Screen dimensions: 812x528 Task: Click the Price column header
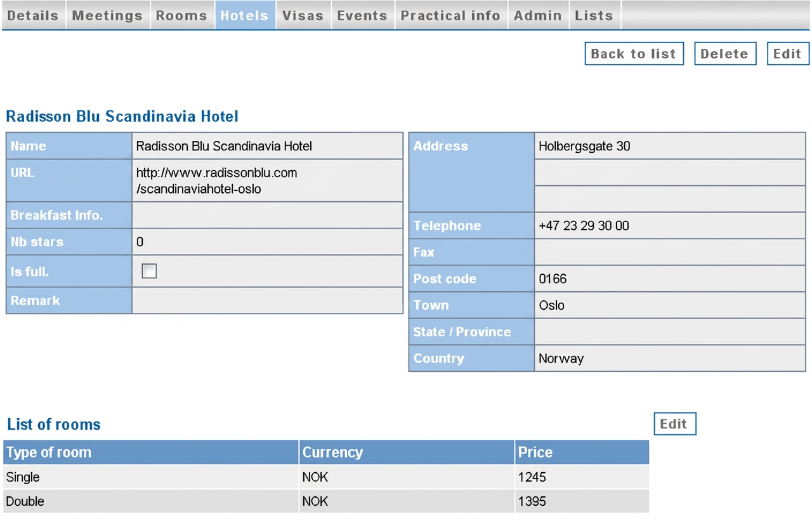[582, 452]
